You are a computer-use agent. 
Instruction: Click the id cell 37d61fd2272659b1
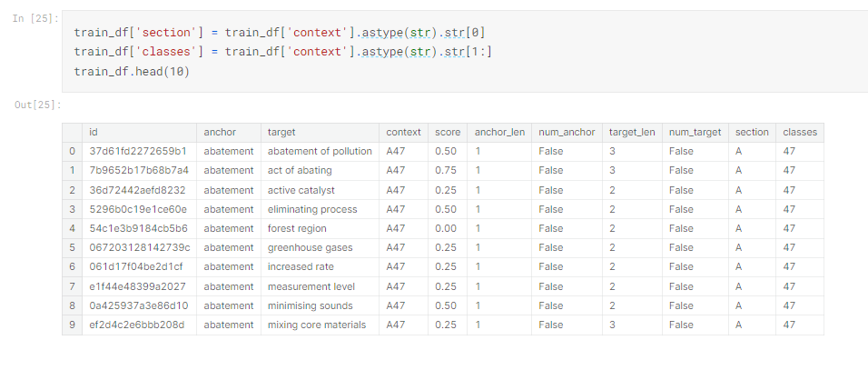coord(138,151)
